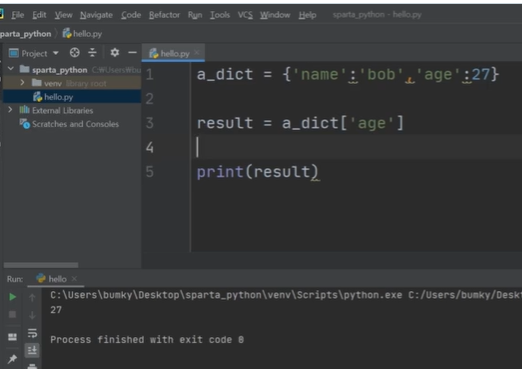The height and width of the screenshot is (369, 522).
Task: Expand the venv folder
Action: tap(22, 82)
